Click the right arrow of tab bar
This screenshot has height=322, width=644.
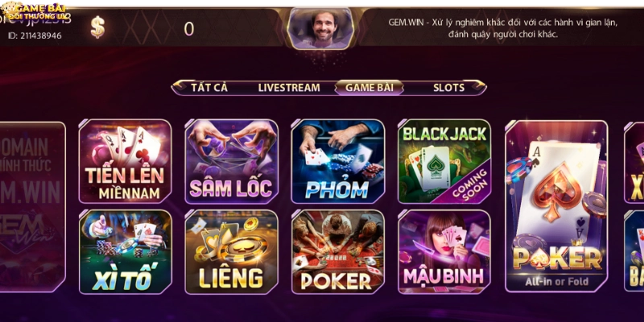(x=478, y=86)
